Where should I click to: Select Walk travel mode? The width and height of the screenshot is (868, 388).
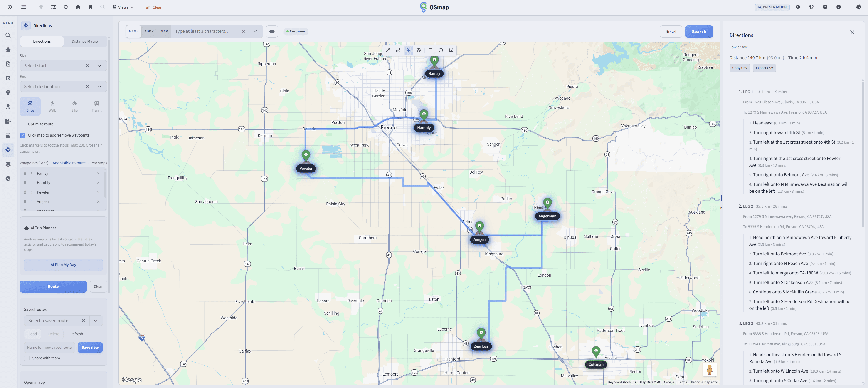pyautogui.click(x=52, y=106)
